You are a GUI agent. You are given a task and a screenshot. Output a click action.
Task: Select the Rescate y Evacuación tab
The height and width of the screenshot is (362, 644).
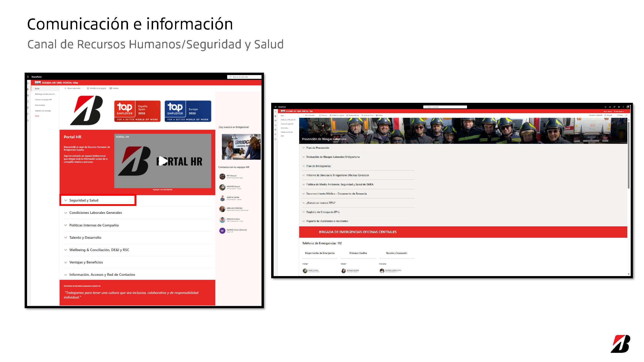point(396,253)
